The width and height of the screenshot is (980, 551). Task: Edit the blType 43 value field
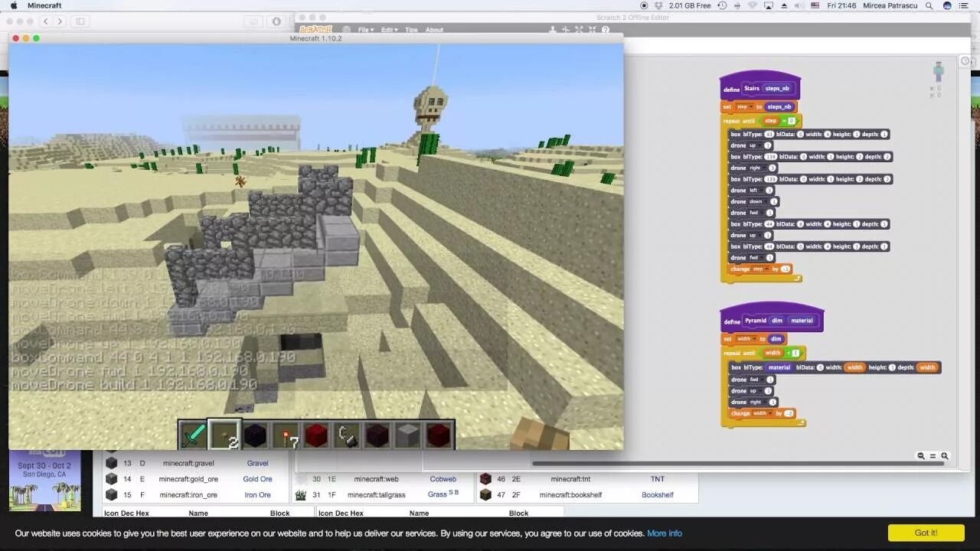click(x=769, y=135)
